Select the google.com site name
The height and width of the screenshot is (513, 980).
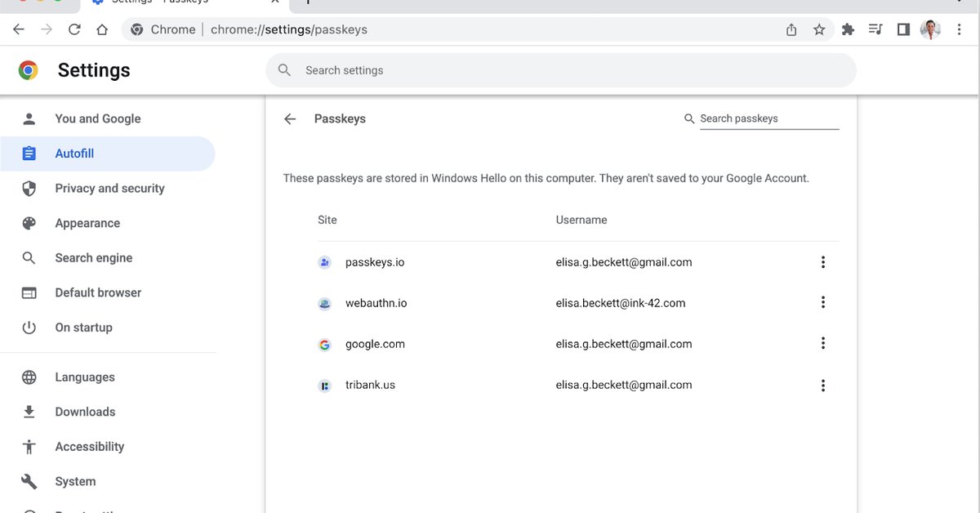pyautogui.click(x=375, y=344)
